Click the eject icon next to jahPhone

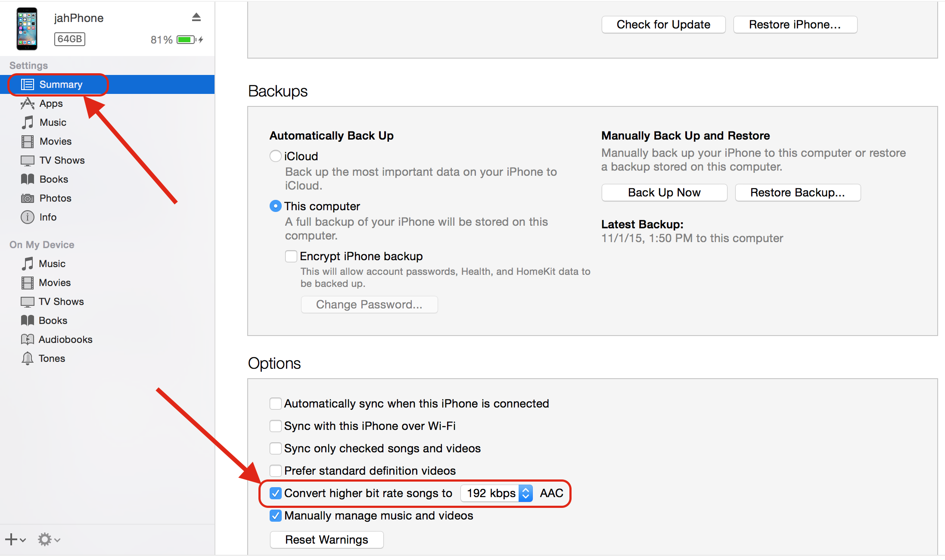[x=196, y=17]
